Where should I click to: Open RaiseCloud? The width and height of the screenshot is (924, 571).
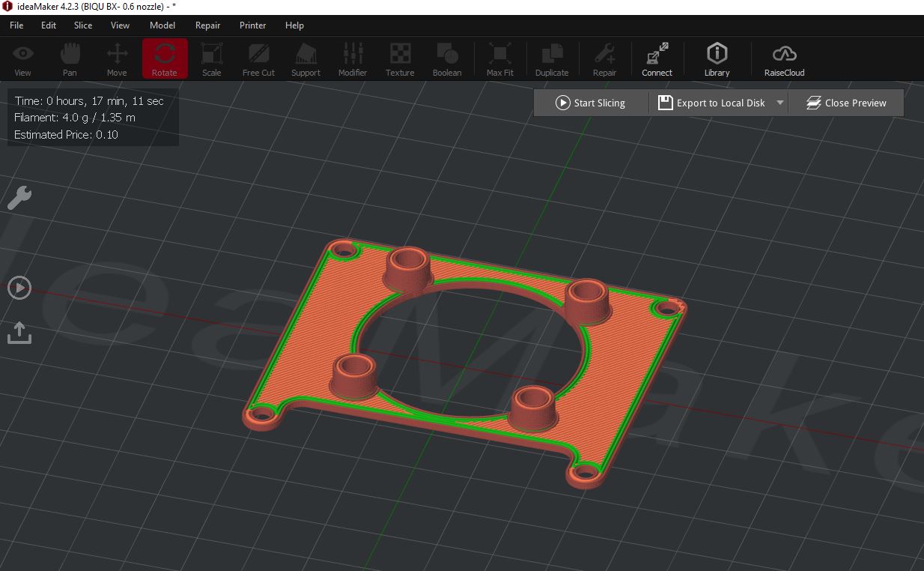pyautogui.click(x=783, y=58)
